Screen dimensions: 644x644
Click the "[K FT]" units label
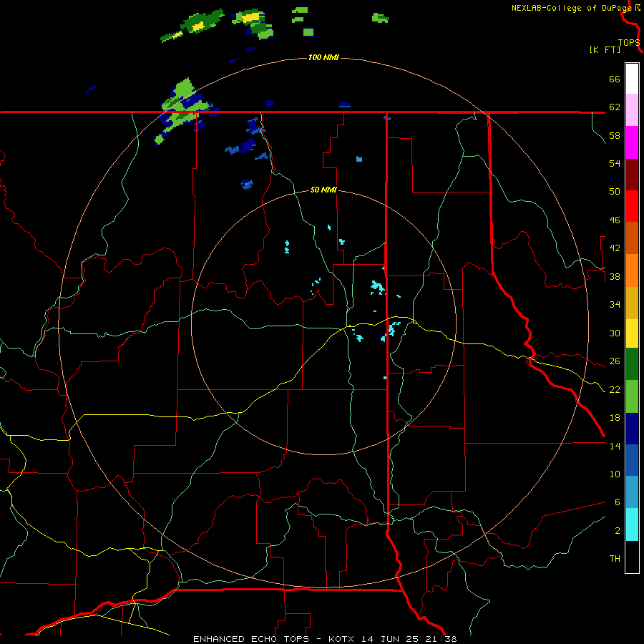coord(605,49)
